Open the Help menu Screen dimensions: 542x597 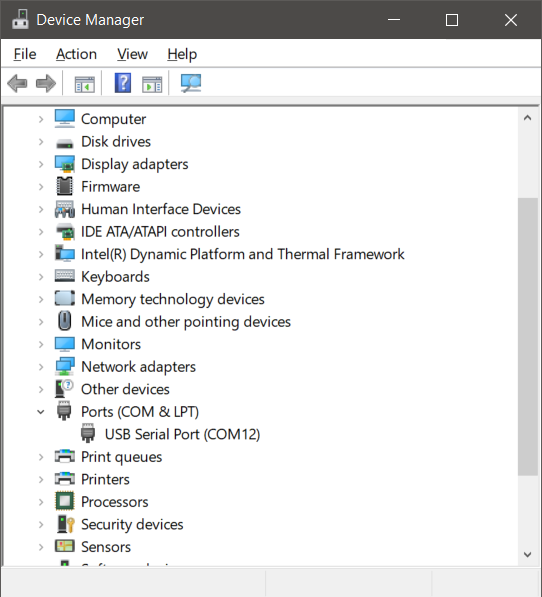(182, 54)
